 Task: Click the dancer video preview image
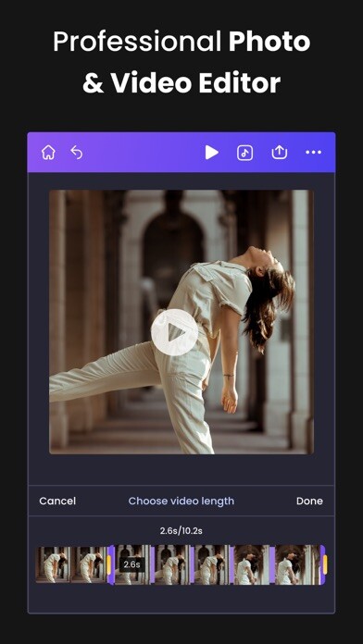[181, 322]
